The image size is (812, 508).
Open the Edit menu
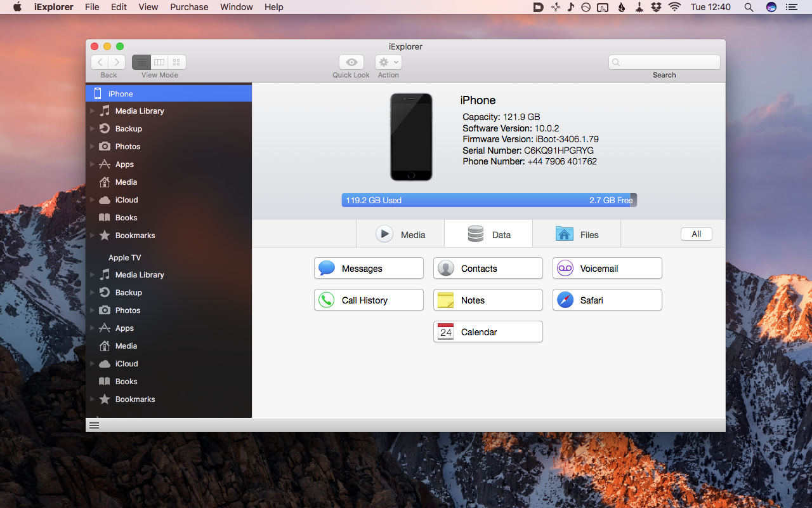(119, 7)
